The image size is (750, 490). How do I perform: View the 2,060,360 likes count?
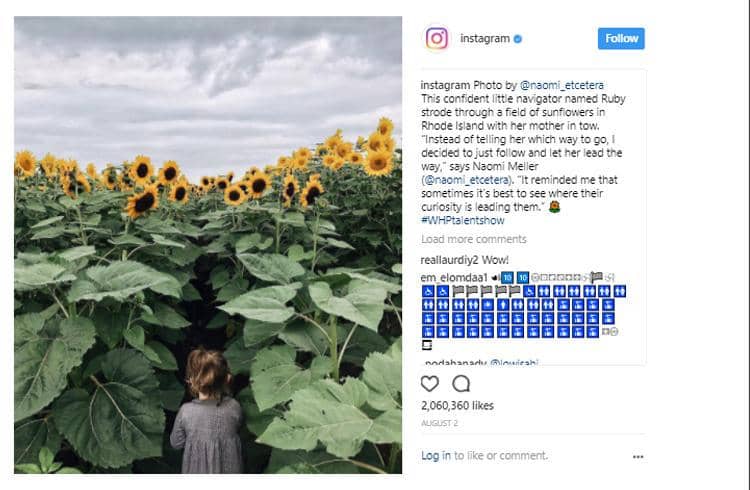[x=459, y=407]
